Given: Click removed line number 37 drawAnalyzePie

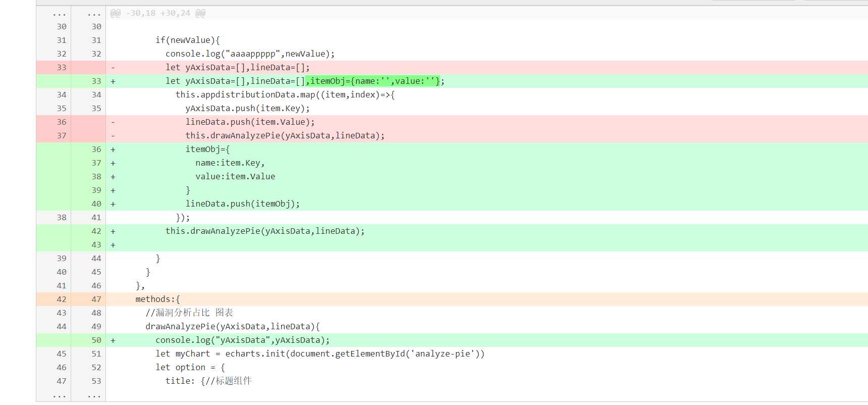Looking at the screenshot, I should point(62,135).
